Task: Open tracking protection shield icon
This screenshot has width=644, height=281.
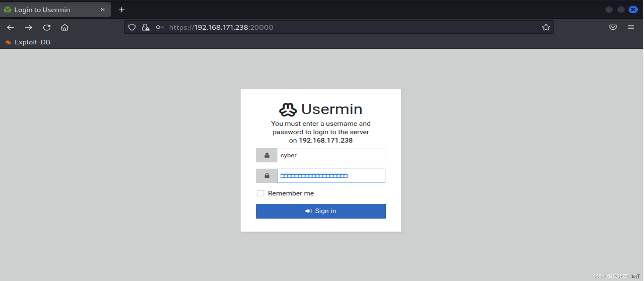Action: (x=132, y=27)
